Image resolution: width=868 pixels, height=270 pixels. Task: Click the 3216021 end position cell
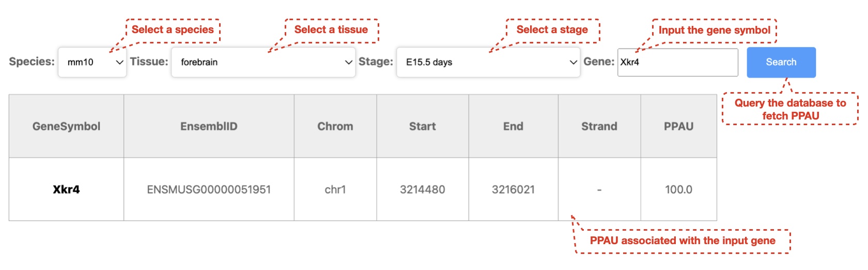click(513, 189)
